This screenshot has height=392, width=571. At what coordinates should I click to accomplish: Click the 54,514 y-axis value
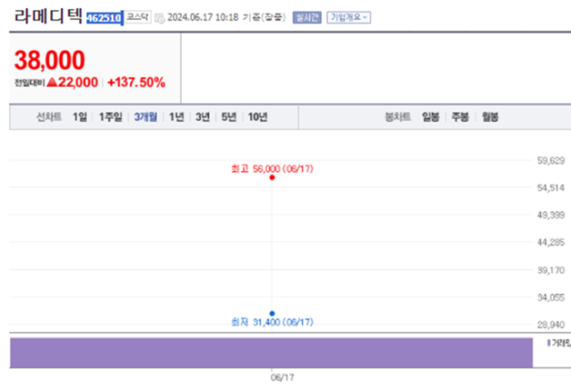pyautogui.click(x=550, y=188)
